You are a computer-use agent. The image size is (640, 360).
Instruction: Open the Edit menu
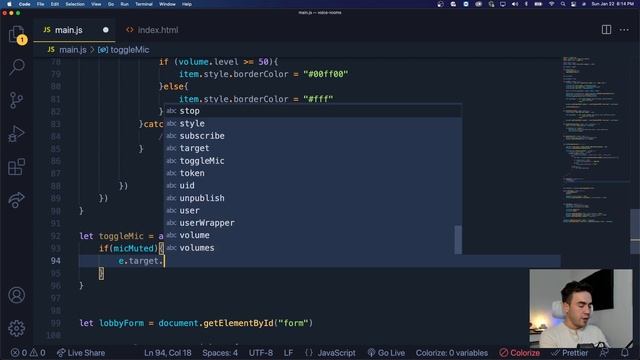(55, 4)
